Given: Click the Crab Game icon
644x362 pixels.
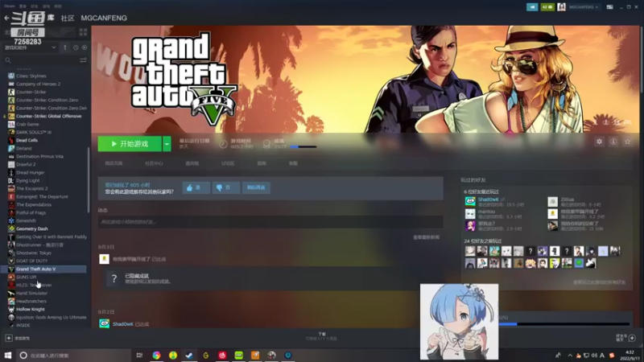Looking at the screenshot, I should click(11, 125).
